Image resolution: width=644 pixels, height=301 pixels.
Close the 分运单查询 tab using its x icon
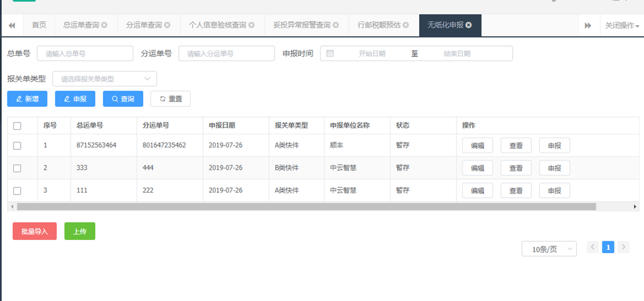167,25
